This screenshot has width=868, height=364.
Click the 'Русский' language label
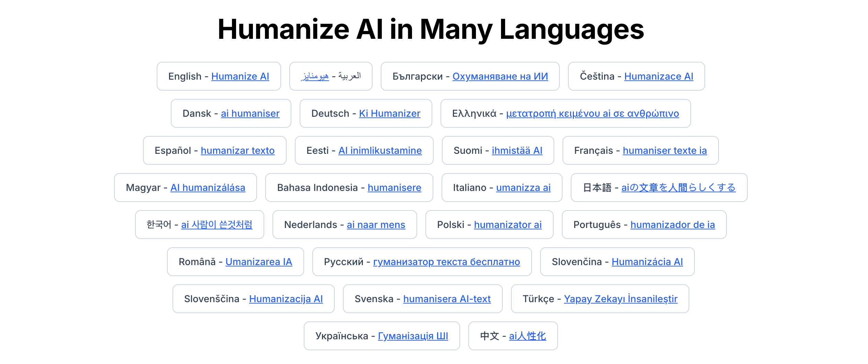click(344, 262)
